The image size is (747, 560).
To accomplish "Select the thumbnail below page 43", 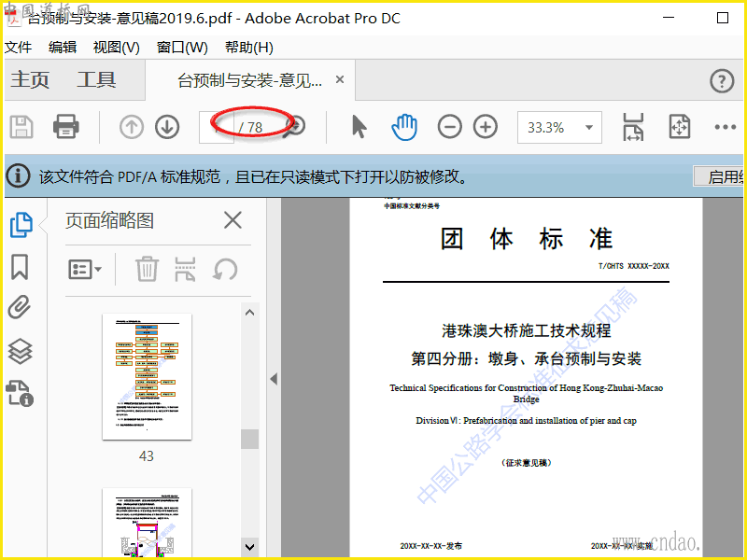I will [x=147, y=523].
